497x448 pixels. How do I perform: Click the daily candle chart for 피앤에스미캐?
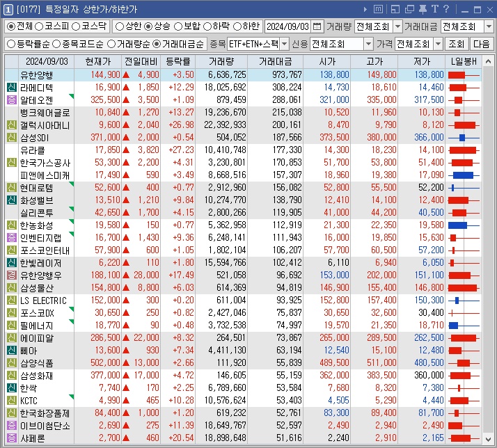[464, 175]
